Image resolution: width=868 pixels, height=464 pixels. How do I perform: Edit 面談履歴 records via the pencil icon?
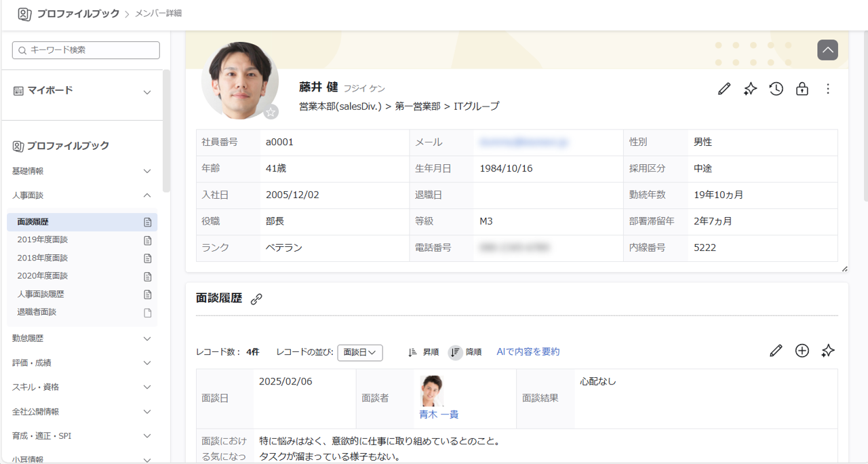coord(776,351)
